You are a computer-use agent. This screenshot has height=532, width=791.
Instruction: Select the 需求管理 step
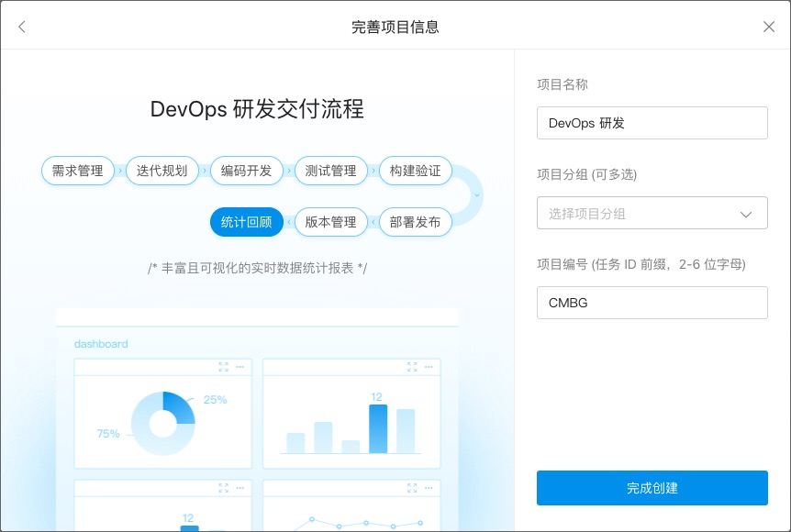[x=78, y=171]
